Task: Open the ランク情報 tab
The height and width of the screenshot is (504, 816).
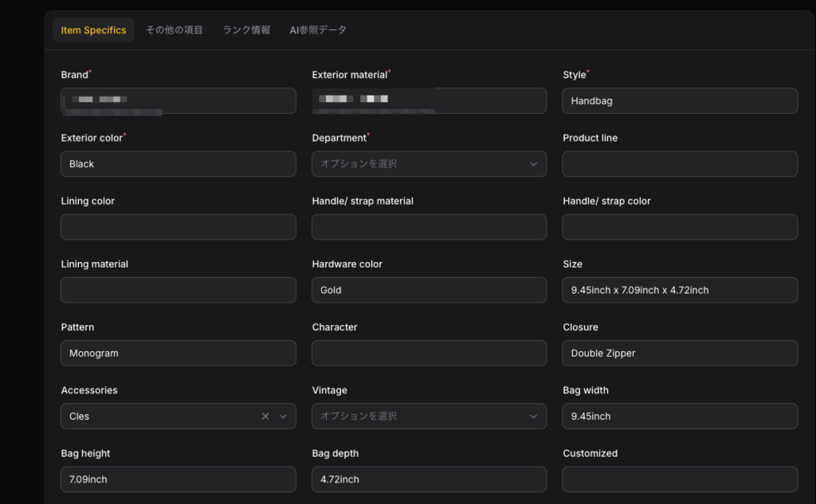Action: 246,30
